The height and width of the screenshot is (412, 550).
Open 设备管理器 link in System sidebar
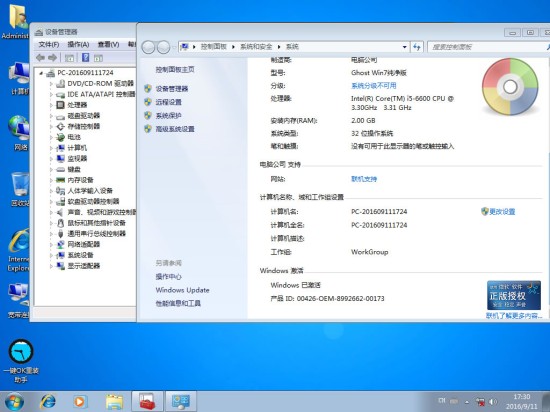[x=172, y=89]
